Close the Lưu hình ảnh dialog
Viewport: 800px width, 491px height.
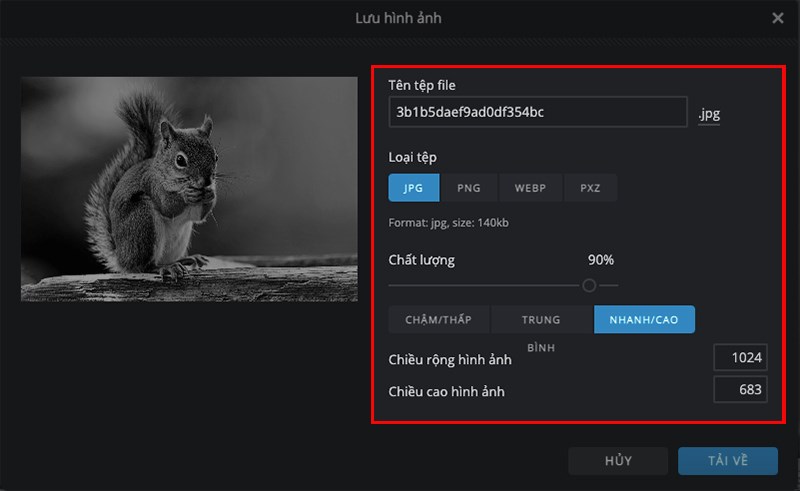tap(777, 18)
